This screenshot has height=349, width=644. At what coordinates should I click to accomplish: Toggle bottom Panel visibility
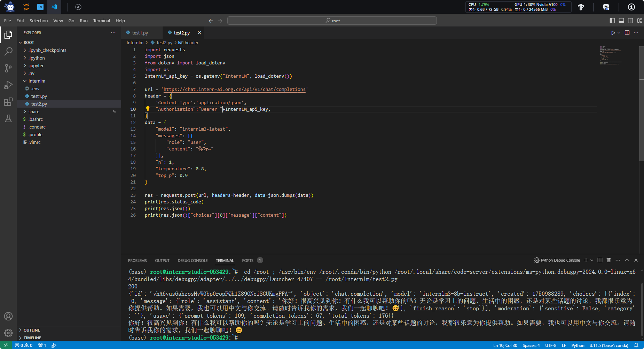pos(621,21)
